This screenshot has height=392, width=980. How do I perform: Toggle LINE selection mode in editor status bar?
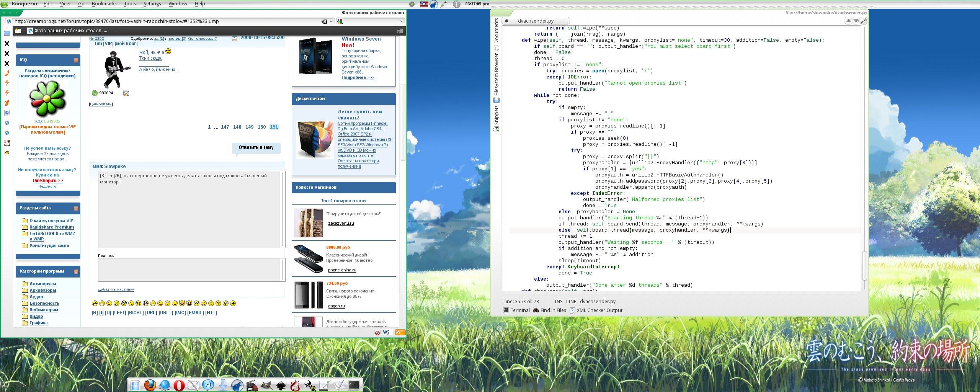[571, 301]
